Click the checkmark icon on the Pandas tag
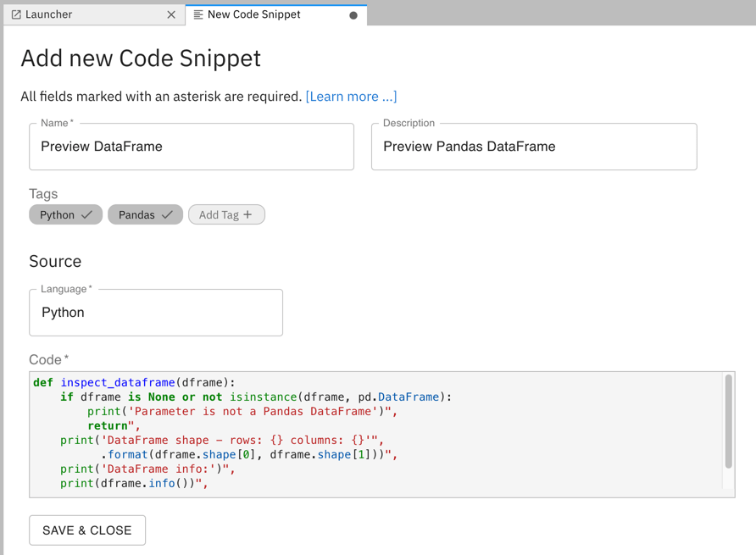756x555 pixels. [166, 214]
